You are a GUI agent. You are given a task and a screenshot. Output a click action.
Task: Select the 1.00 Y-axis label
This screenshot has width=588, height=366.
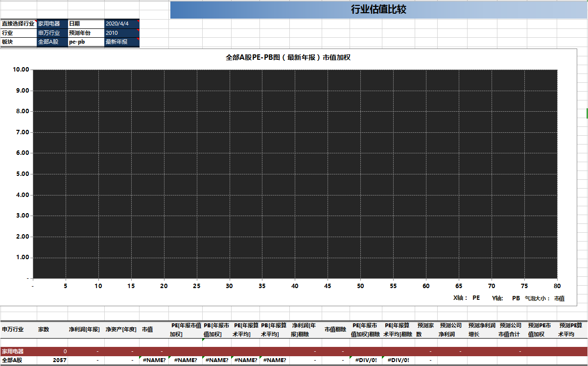pos(23,258)
